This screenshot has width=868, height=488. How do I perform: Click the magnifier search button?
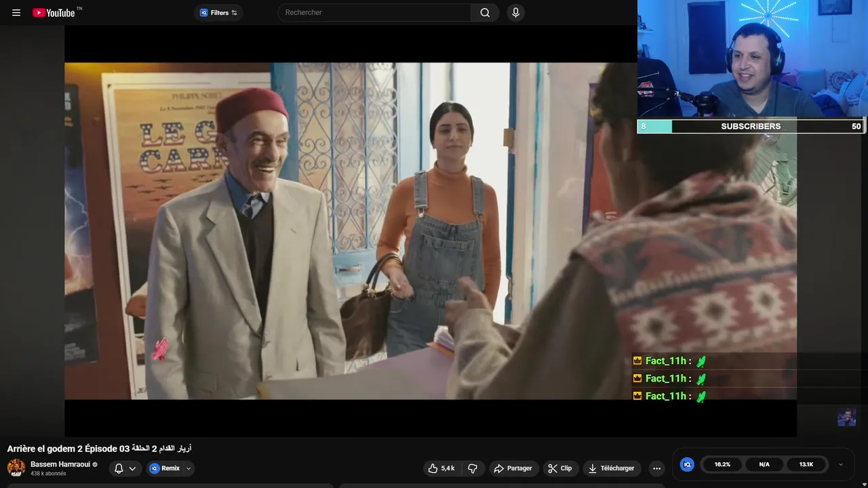click(x=485, y=12)
